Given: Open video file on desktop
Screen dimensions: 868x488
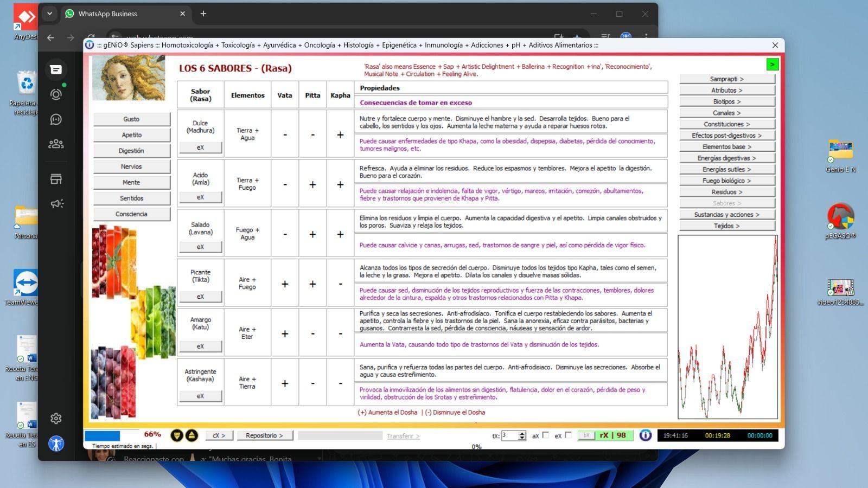Looking at the screenshot, I should [840, 292].
